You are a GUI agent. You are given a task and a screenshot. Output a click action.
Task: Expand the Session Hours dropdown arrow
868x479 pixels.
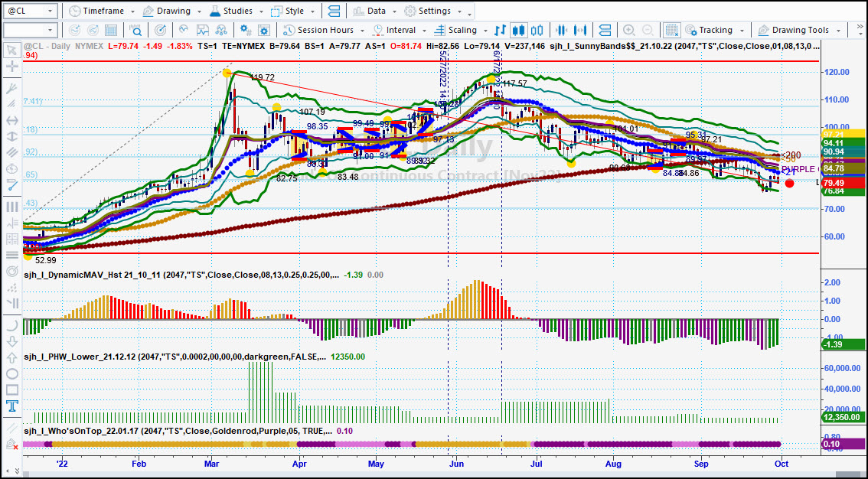click(x=362, y=31)
